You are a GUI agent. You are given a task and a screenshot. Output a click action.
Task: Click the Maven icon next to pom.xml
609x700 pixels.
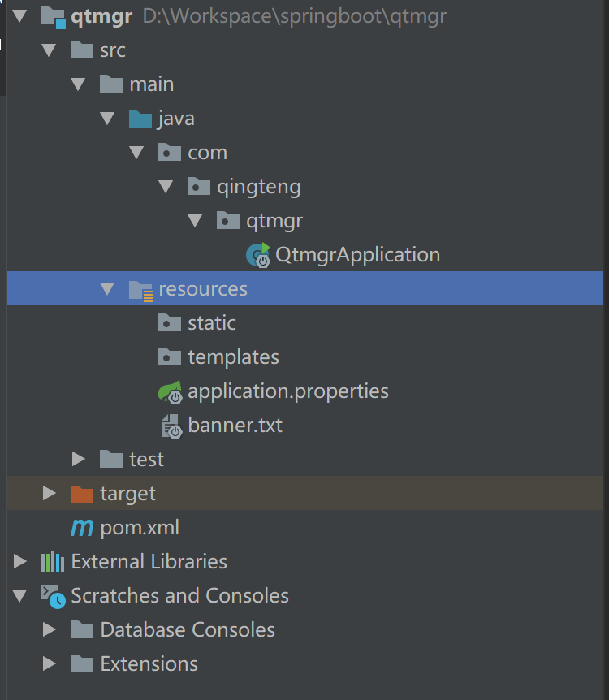(82, 528)
